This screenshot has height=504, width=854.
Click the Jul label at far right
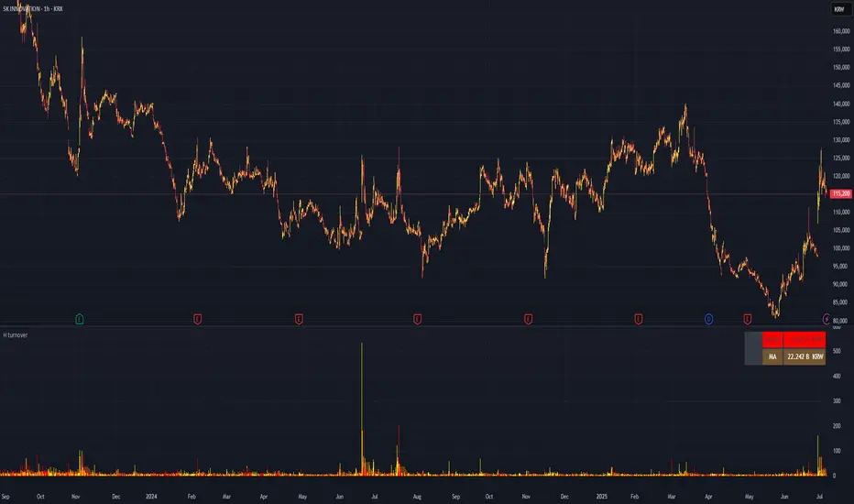pyautogui.click(x=819, y=497)
